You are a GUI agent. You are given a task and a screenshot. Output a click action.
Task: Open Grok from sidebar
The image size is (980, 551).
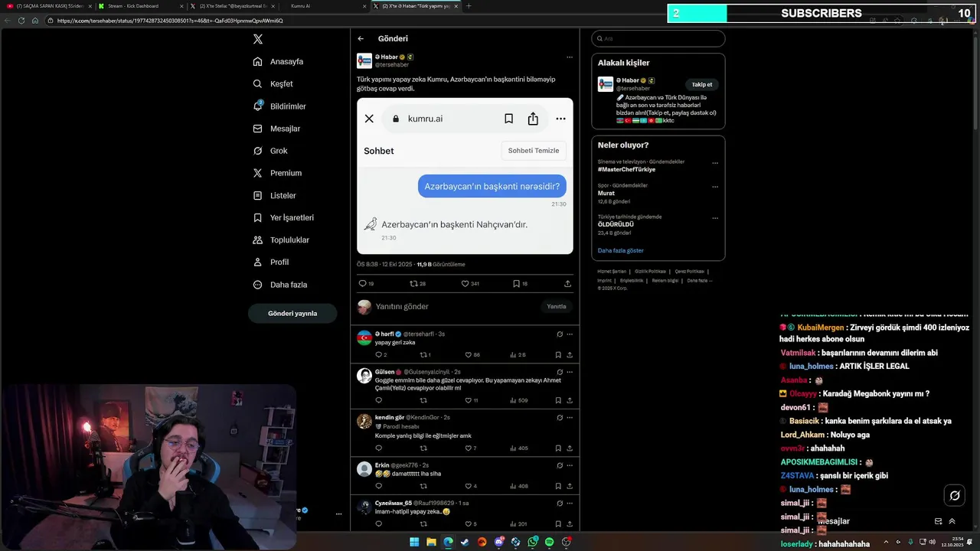coord(270,151)
